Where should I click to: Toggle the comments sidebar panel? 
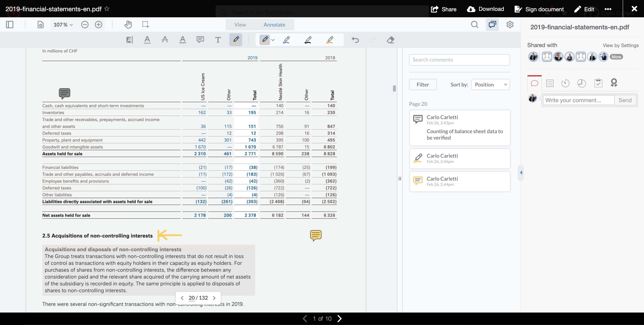[492, 24]
